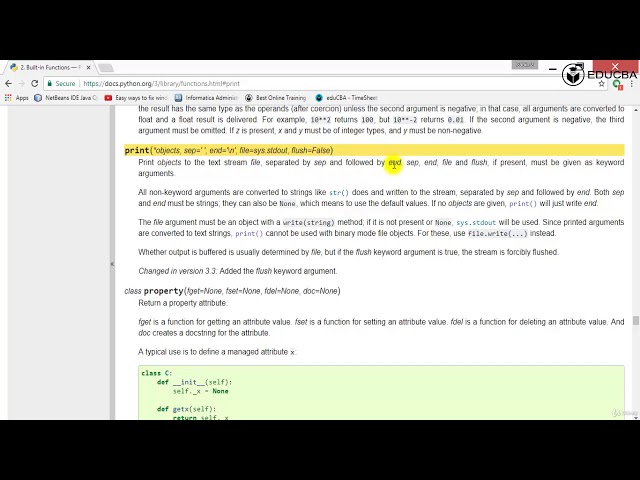Follow the print() link before 'cannot be used'
The width and height of the screenshot is (640, 480).
click(249, 234)
